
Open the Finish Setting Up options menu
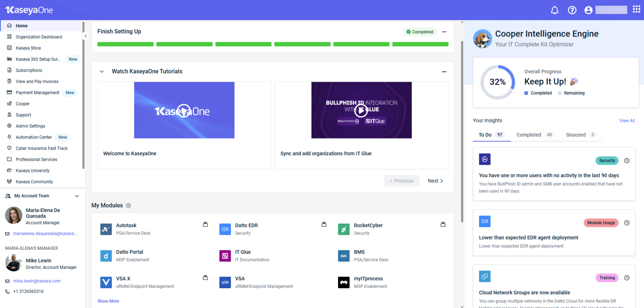coord(444,32)
